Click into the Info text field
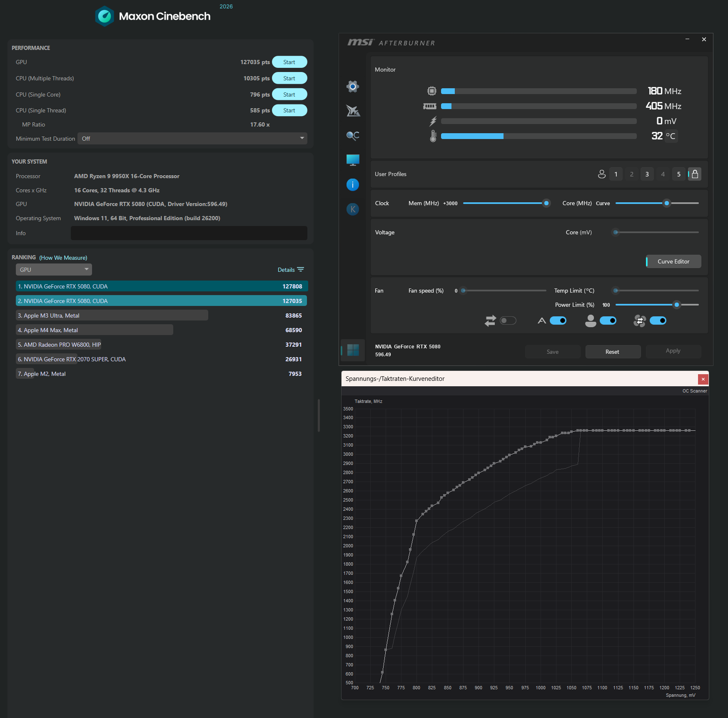 tap(189, 233)
